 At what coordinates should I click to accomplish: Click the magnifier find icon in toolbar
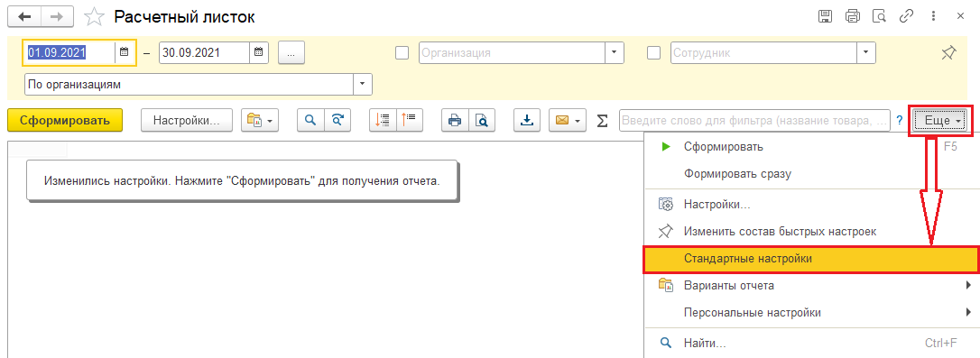click(310, 121)
